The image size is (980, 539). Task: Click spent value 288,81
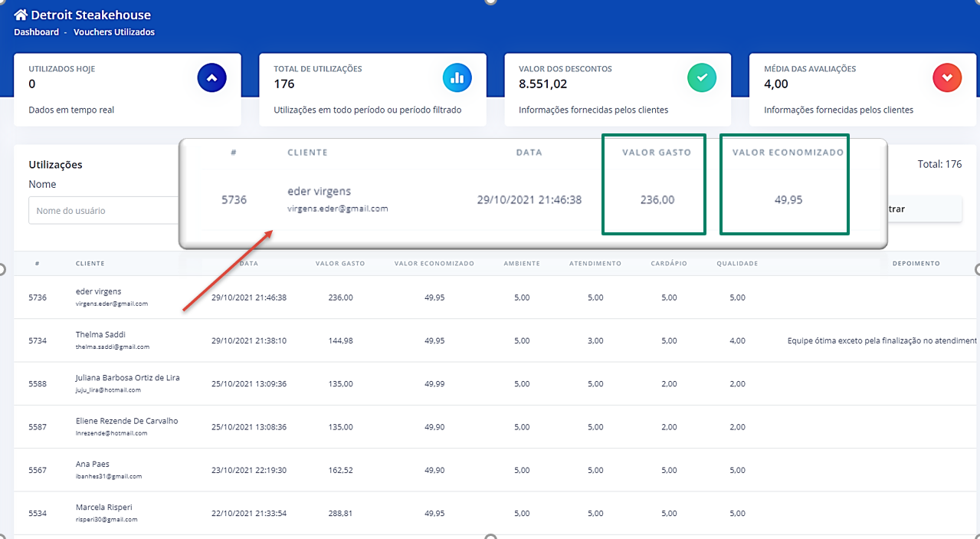tap(340, 514)
